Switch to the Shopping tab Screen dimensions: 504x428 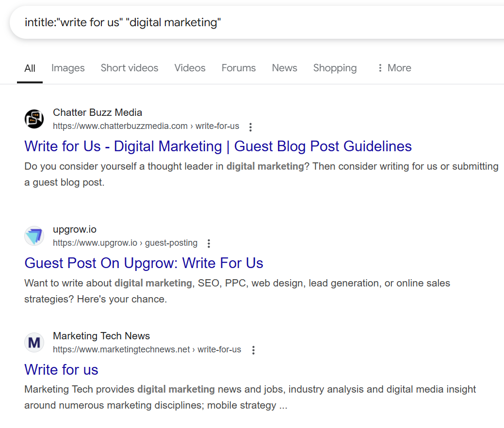(335, 68)
